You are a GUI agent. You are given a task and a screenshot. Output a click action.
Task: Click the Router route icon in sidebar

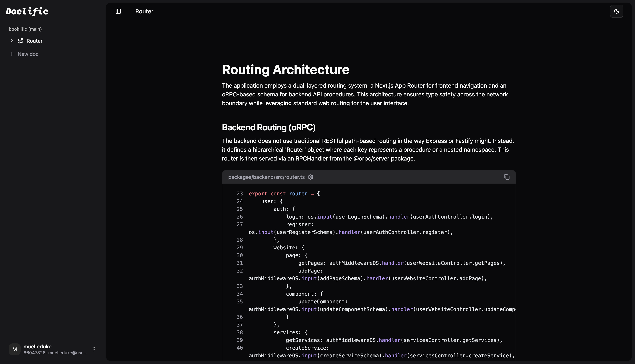point(21,41)
